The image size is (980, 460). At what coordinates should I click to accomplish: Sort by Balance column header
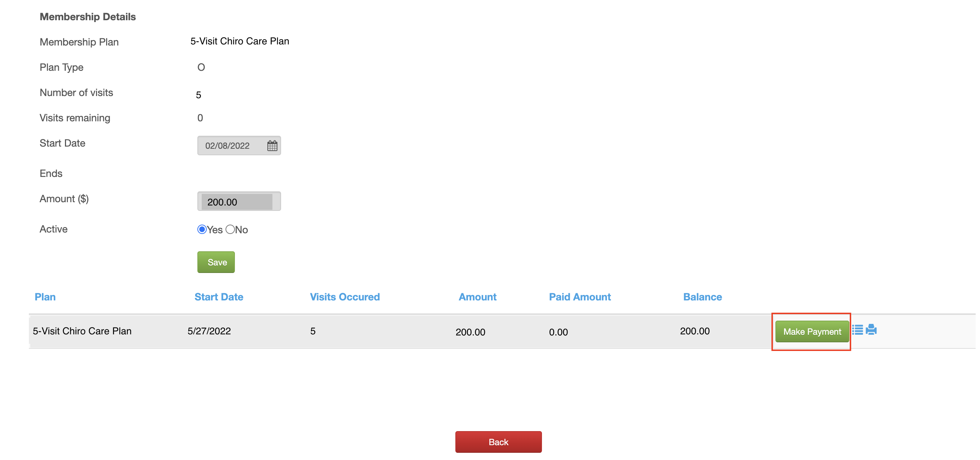[702, 297]
